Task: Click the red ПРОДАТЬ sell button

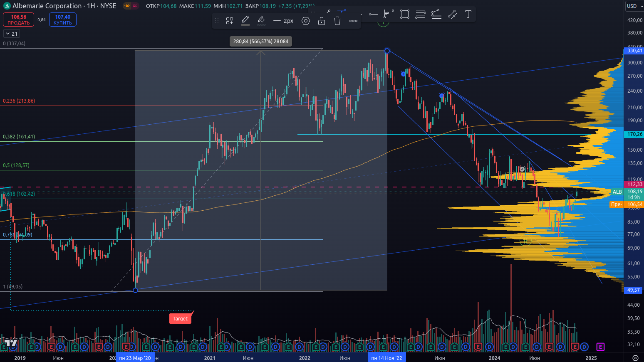Action: pyautogui.click(x=19, y=20)
